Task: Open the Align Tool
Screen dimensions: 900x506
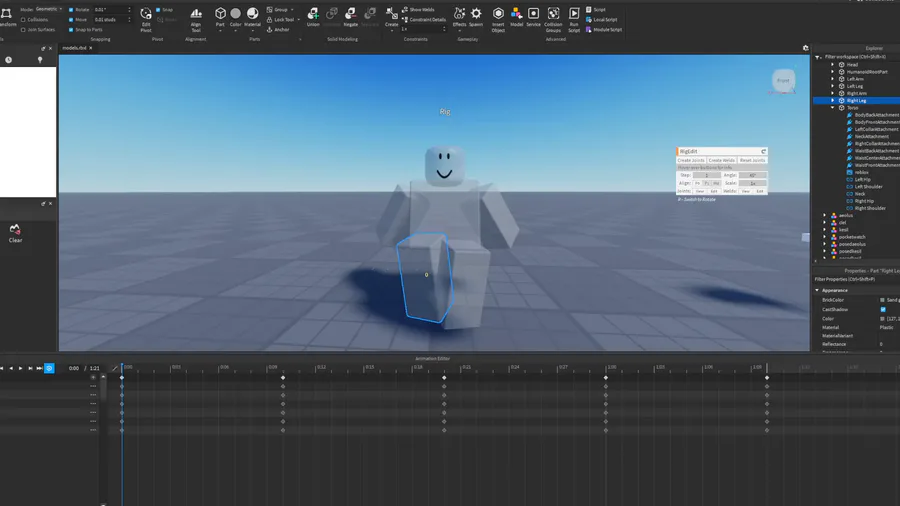Action: 196,18
